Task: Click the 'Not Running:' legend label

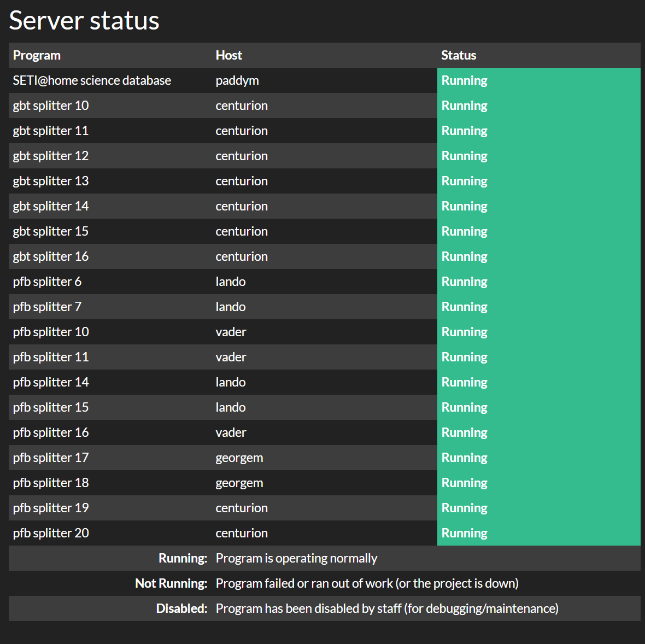Action: [171, 583]
